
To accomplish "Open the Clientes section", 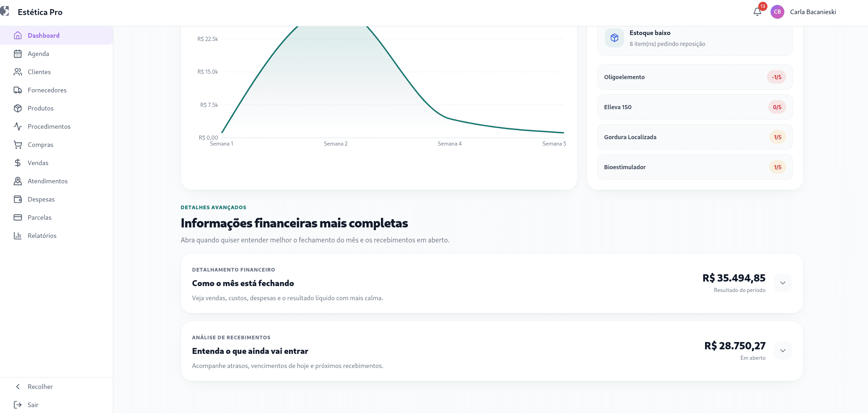I will 56,72.
